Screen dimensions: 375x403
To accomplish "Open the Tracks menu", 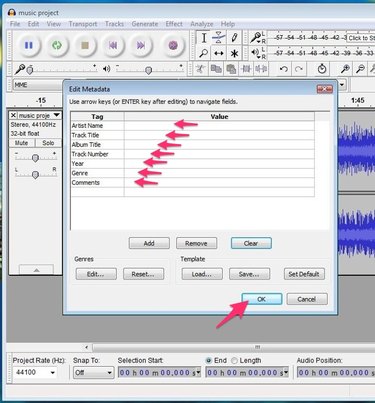I will point(114,24).
